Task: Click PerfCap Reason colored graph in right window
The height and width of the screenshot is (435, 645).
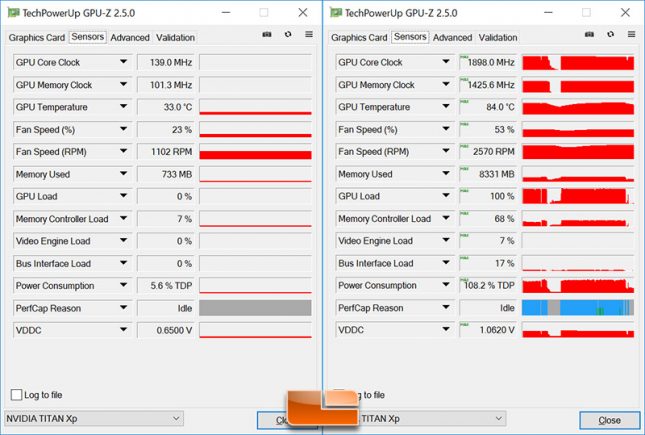Action: point(578,308)
